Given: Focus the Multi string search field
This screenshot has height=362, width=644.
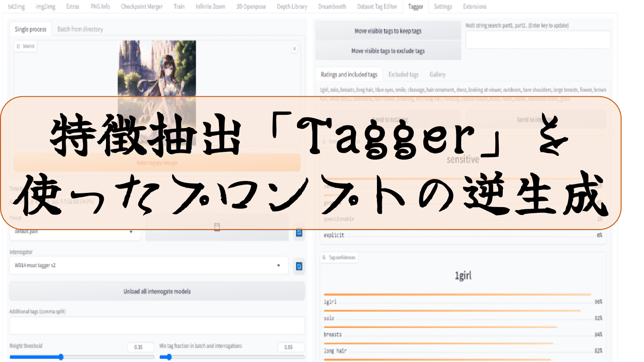Looking at the screenshot, I should 538,40.
